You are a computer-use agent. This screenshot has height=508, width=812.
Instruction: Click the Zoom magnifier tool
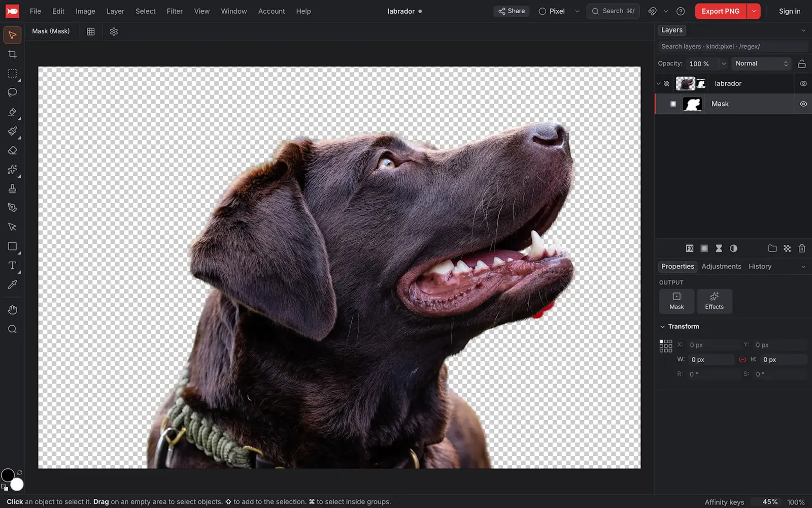(x=12, y=329)
